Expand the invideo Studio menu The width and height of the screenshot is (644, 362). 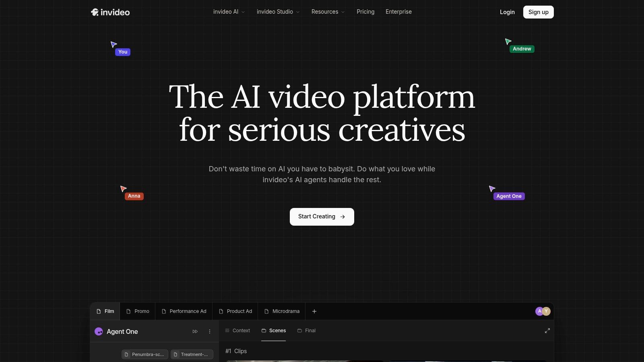278,12
